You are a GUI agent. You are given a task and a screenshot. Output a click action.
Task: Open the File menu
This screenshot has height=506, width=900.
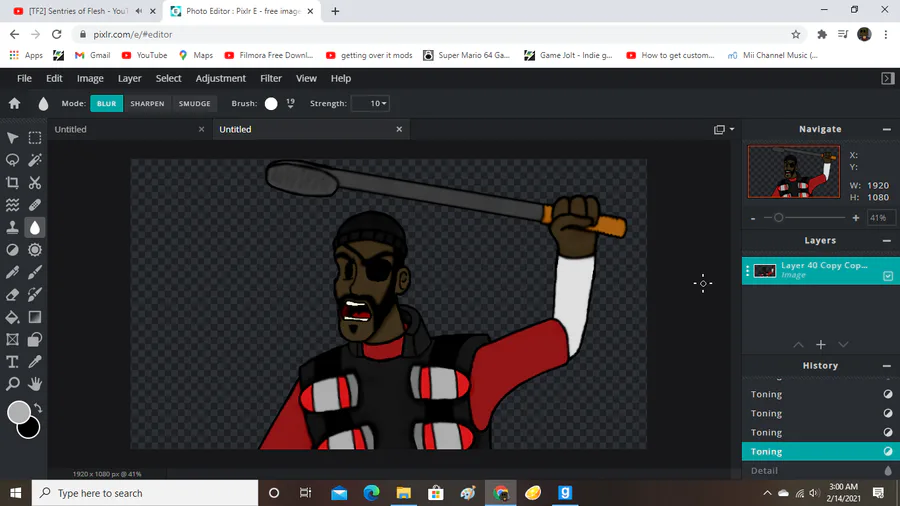click(24, 79)
